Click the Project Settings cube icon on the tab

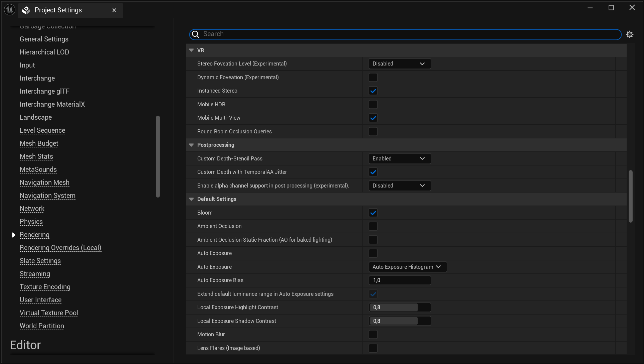25,10
